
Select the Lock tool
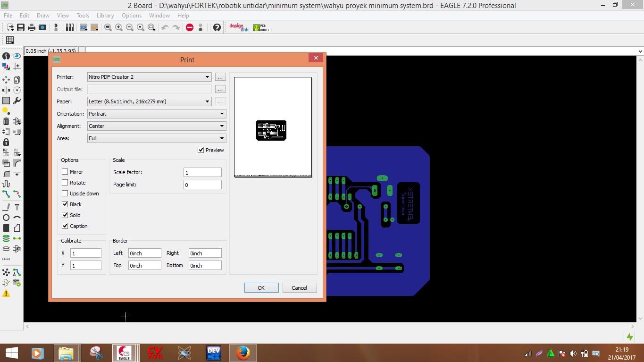tap(6, 142)
